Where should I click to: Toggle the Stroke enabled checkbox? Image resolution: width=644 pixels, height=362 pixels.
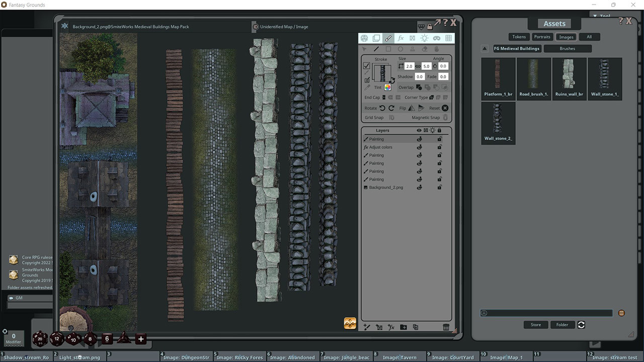[366, 66]
